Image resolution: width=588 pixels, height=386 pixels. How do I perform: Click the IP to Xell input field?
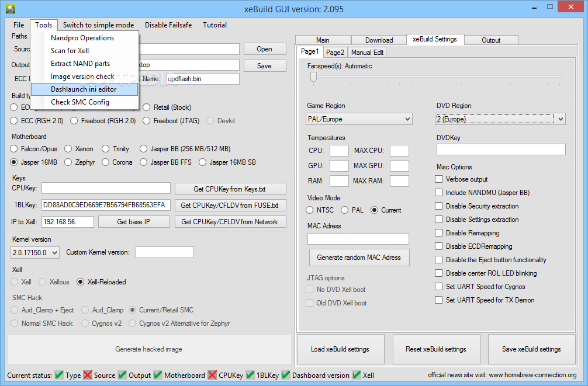(x=67, y=222)
